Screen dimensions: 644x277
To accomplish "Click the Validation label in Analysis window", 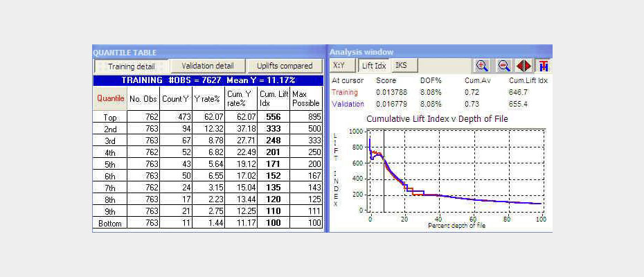I will [x=348, y=104].
